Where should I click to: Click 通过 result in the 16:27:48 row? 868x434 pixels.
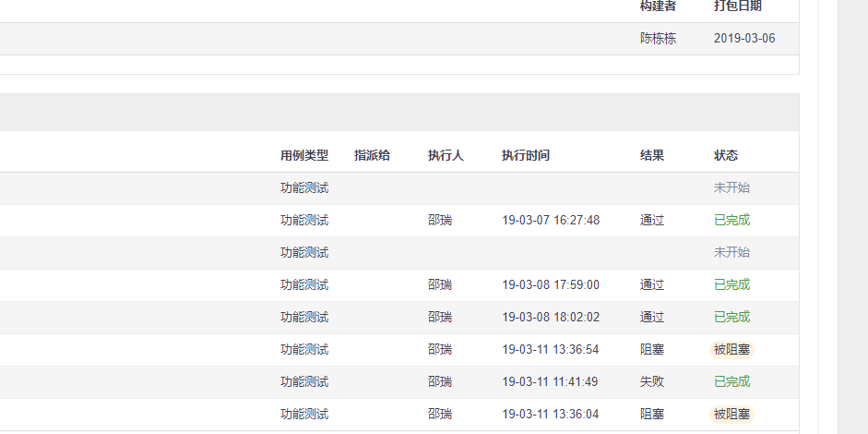pyautogui.click(x=652, y=220)
